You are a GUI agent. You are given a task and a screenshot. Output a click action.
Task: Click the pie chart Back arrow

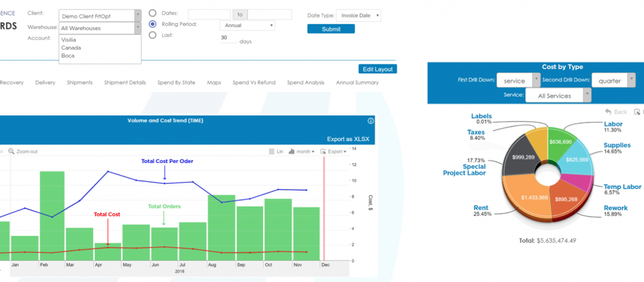(608, 112)
